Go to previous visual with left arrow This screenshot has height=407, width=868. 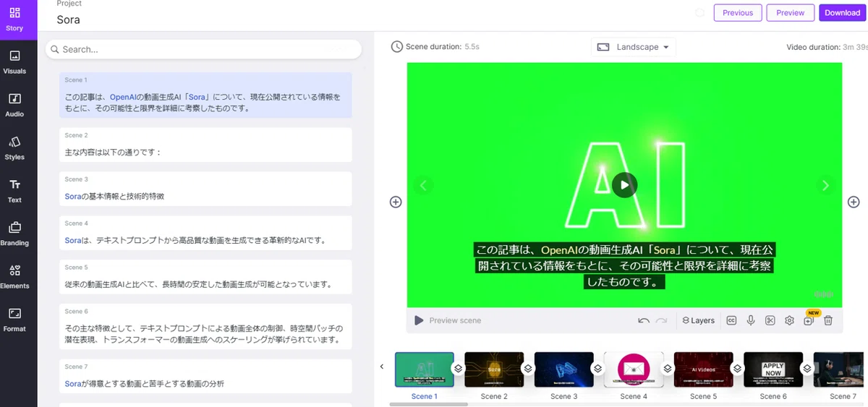tap(424, 185)
